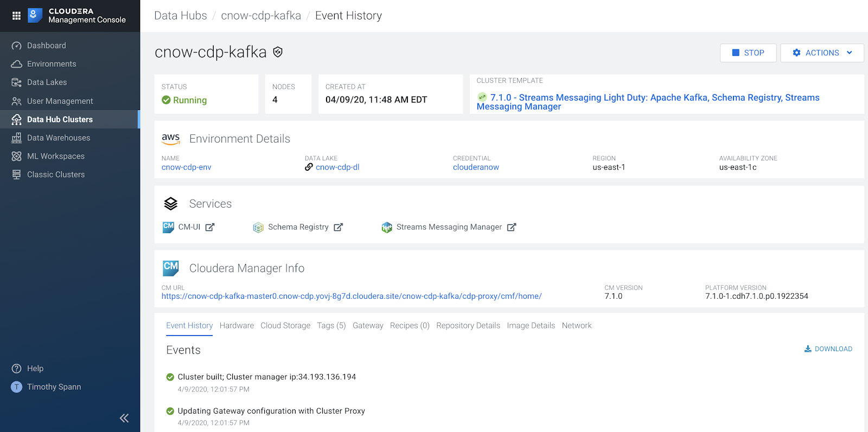Click the Event History breadcrumb text
The height and width of the screenshot is (432, 868).
(348, 16)
